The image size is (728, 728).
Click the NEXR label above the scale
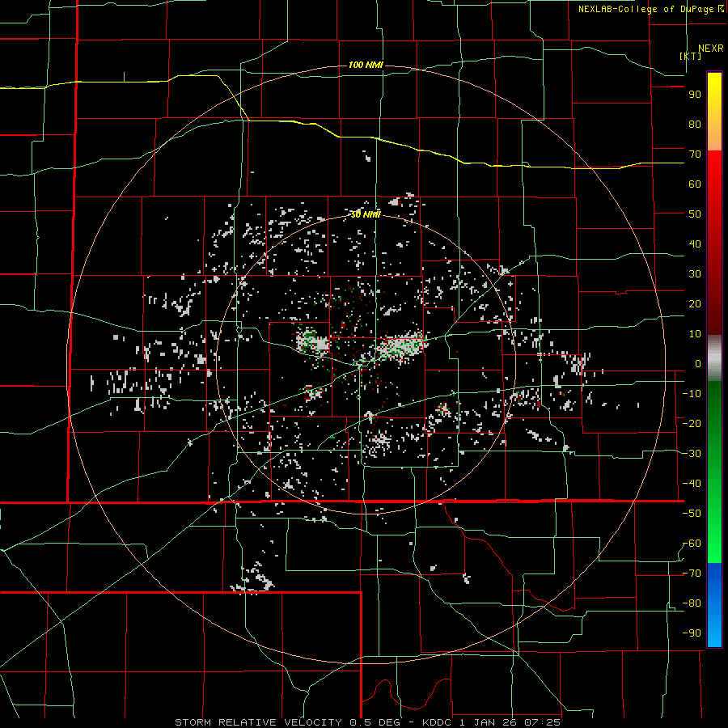tap(710, 49)
